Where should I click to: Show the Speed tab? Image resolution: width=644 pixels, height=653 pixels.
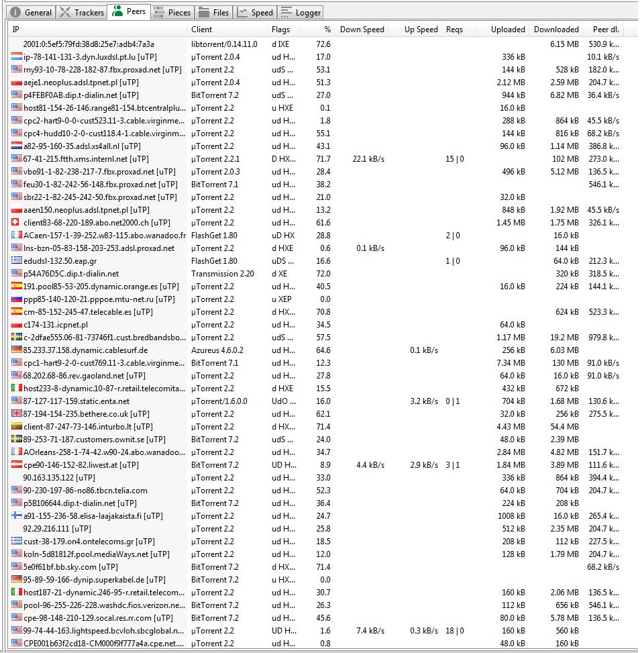pos(255,13)
